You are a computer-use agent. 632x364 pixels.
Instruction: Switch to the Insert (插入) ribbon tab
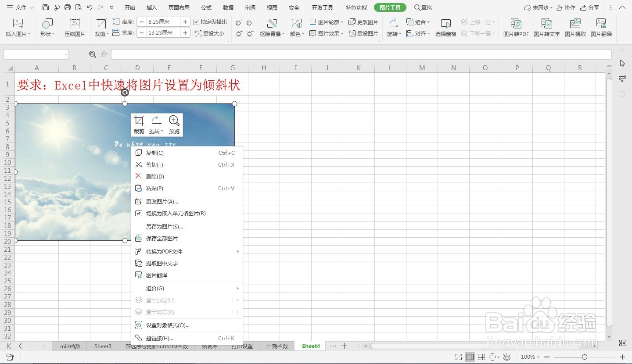click(x=152, y=7)
